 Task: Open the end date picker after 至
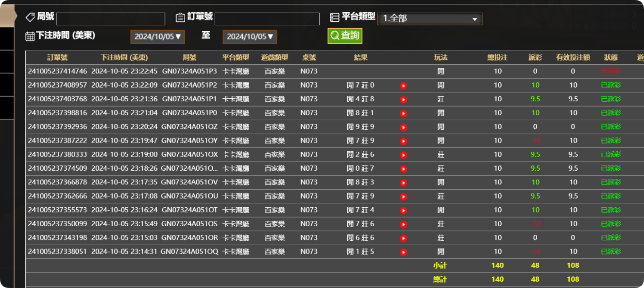[x=250, y=36]
